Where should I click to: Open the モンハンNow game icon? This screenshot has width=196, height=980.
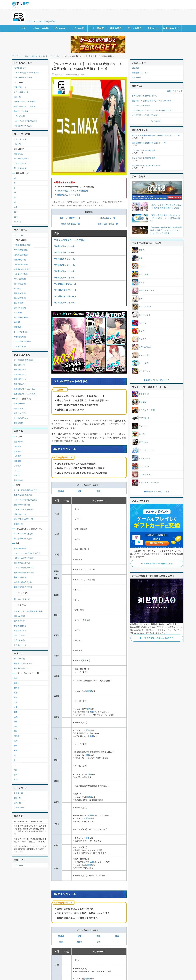point(135,307)
